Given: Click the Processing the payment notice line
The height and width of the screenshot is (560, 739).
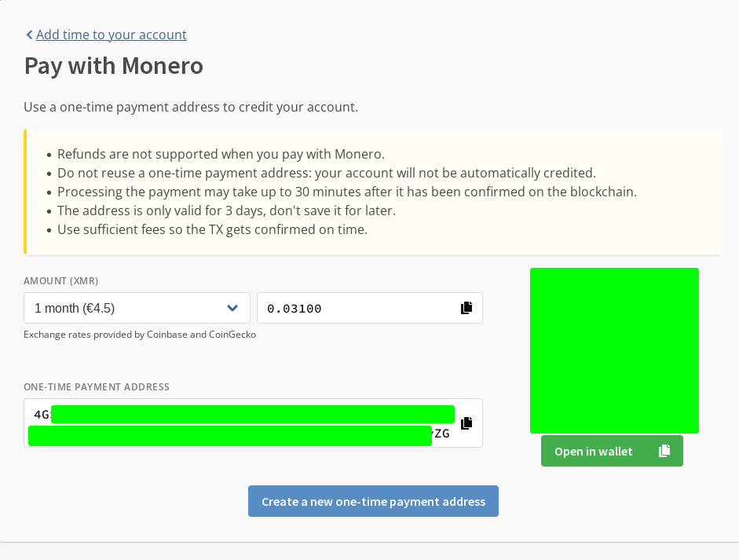Looking at the screenshot, I should (346, 192).
